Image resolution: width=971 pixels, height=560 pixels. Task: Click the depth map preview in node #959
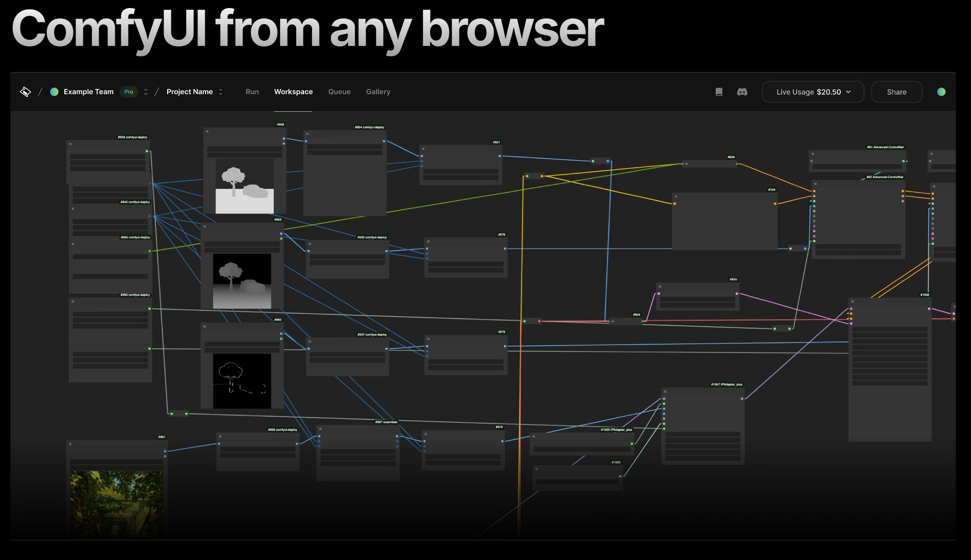[x=242, y=281]
